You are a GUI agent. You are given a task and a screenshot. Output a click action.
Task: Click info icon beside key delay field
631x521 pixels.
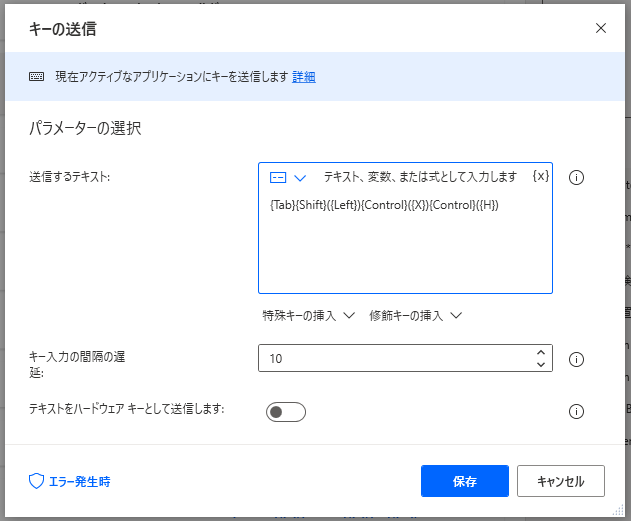[x=576, y=359]
